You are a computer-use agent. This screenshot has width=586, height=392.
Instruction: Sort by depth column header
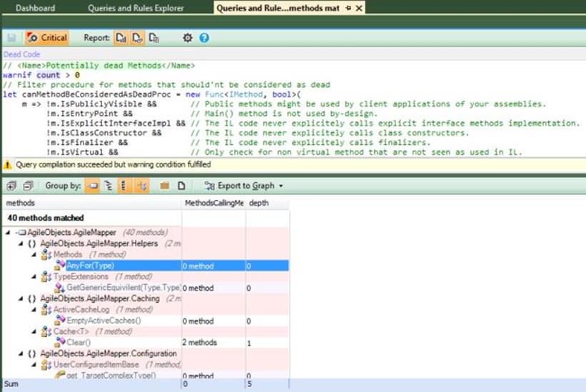[267, 203]
